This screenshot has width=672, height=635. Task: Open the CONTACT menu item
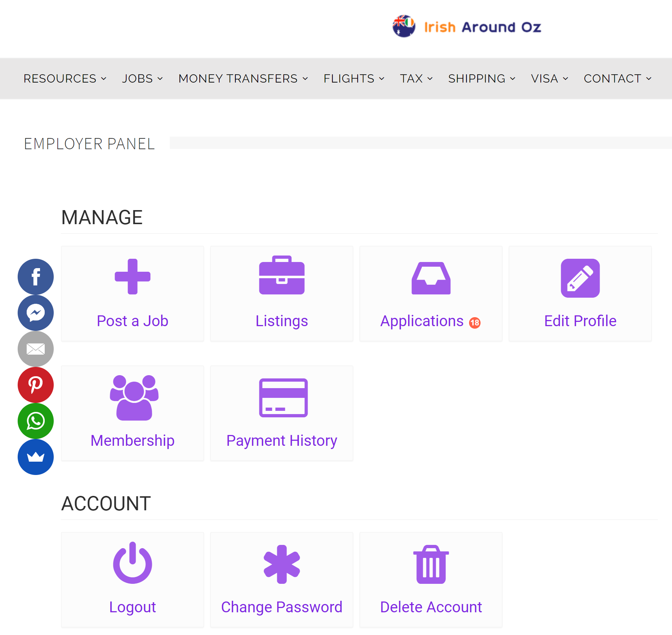[613, 79]
